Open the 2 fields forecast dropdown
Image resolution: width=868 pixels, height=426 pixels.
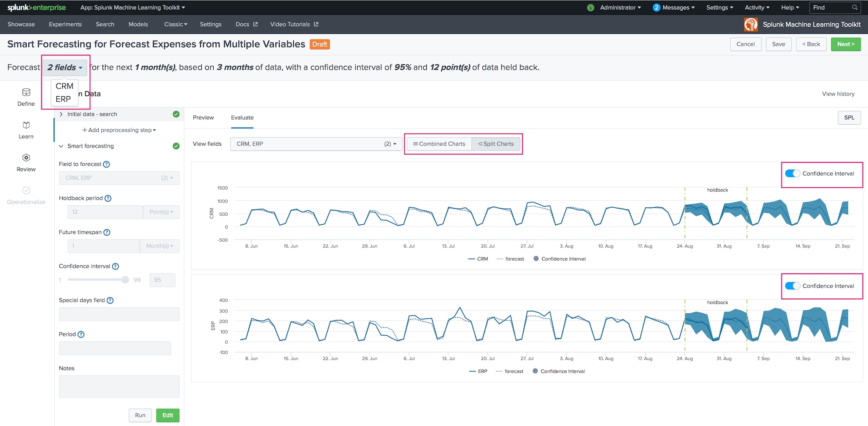coord(65,67)
